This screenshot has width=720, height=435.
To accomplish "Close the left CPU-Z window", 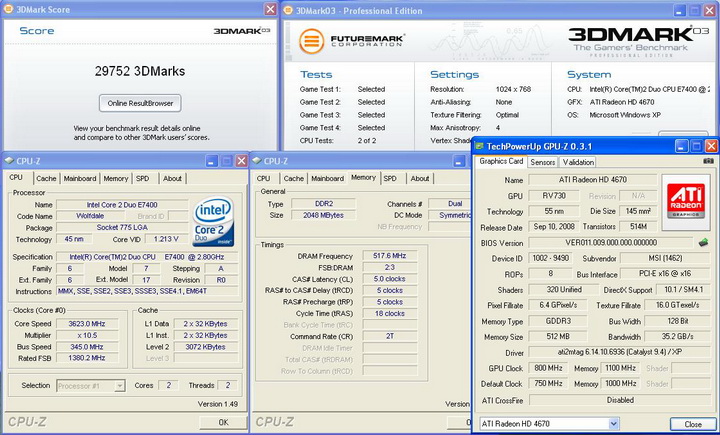I will coord(242,161).
